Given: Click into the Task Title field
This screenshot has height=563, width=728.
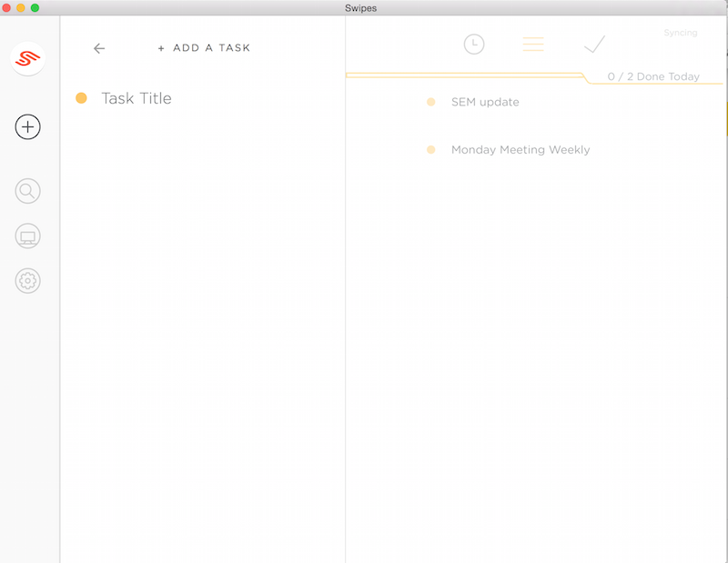Looking at the screenshot, I should (136, 98).
